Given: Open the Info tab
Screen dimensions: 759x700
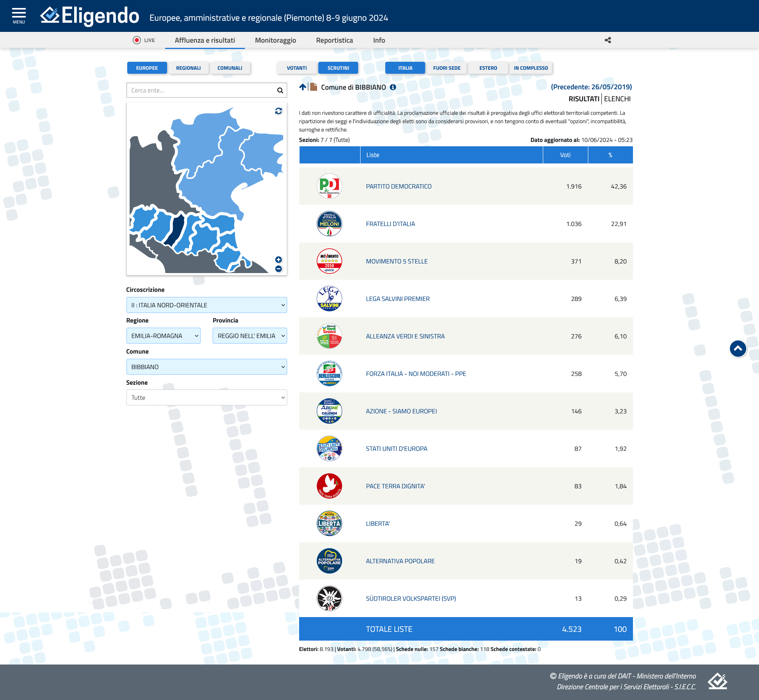Looking at the screenshot, I should tap(379, 40).
